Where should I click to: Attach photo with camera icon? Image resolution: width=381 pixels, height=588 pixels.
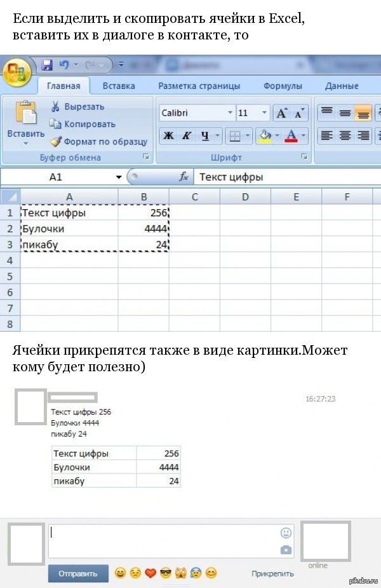286,550
